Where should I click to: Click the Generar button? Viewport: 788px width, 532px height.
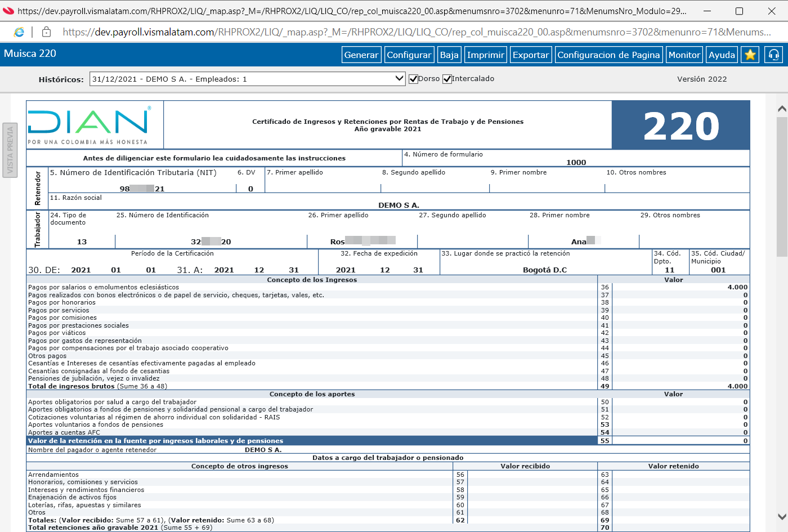(x=361, y=55)
